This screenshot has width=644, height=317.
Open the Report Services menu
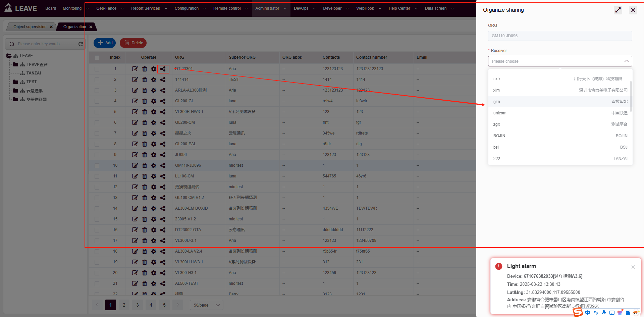[149, 8]
